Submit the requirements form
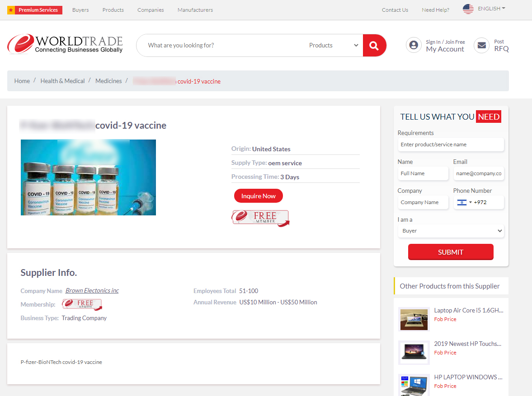Screen dimensions: 532x396 click(x=451, y=252)
